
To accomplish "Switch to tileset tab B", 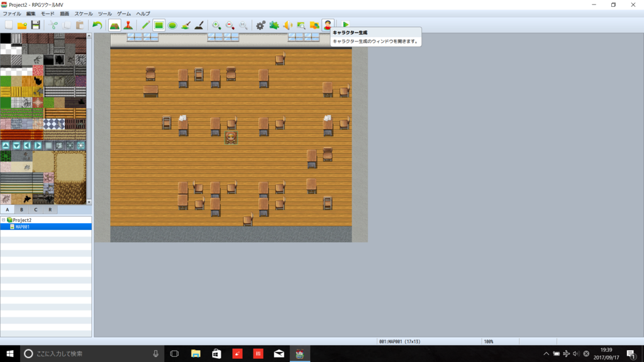I will click(x=22, y=209).
